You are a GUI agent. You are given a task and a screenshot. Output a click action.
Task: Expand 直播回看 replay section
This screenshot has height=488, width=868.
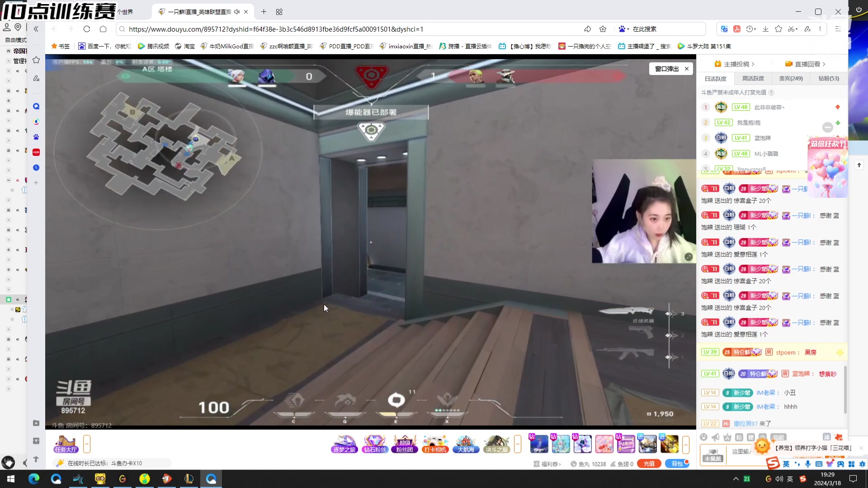coord(805,64)
